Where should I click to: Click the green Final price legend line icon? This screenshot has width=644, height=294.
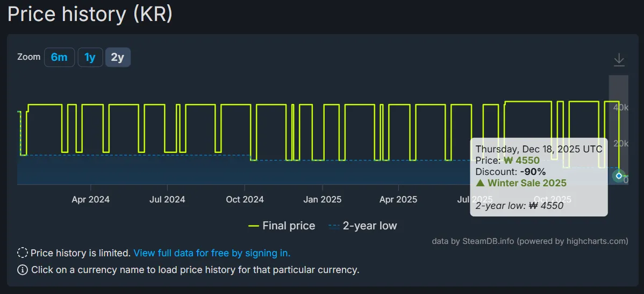(254, 226)
